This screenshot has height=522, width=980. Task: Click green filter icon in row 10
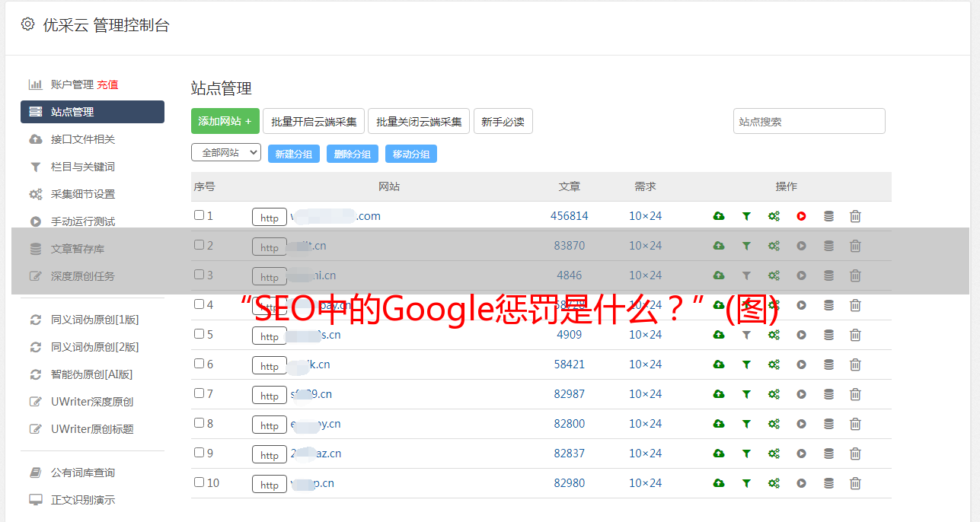(746, 483)
